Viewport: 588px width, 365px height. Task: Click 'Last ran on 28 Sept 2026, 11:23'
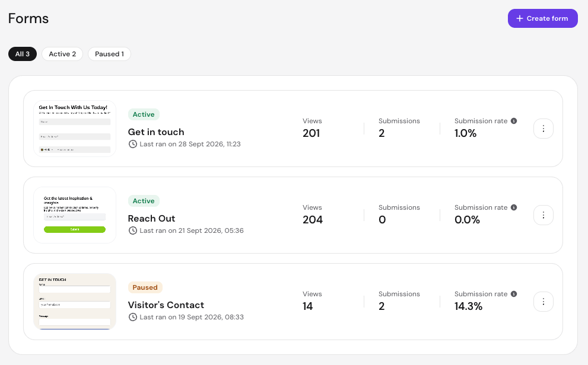click(x=190, y=144)
